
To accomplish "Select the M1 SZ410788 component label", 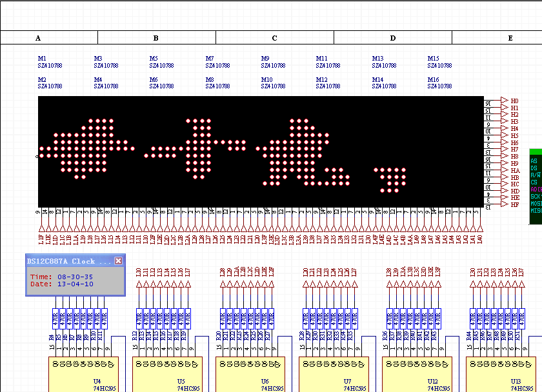I will pos(50,62).
